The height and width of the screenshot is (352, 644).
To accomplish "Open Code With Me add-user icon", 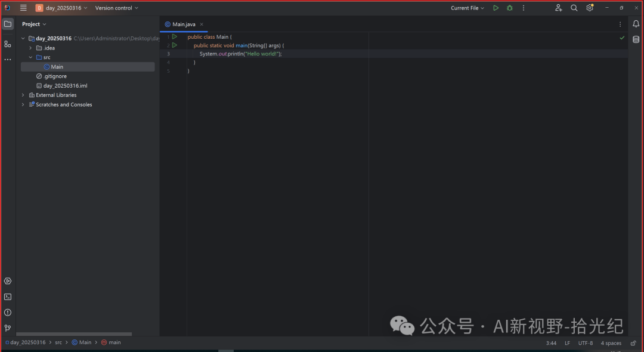I will [x=559, y=8].
